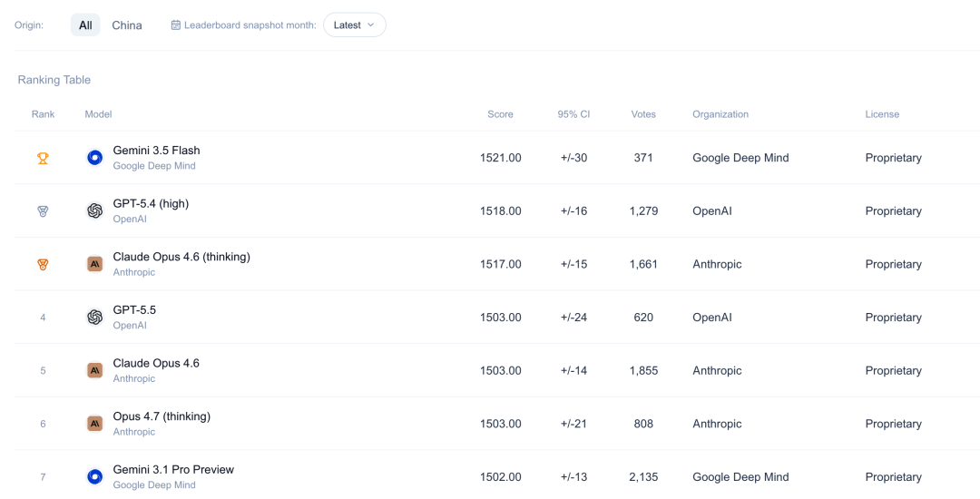The image size is (980, 499).
Task: Click the License column header
Action: pyautogui.click(x=882, y=114)
